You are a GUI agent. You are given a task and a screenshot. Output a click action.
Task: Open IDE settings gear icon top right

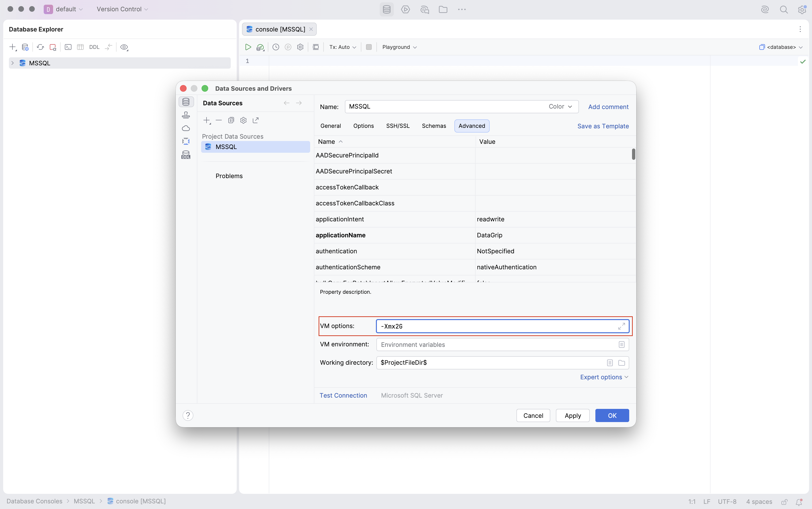point(802,9)
